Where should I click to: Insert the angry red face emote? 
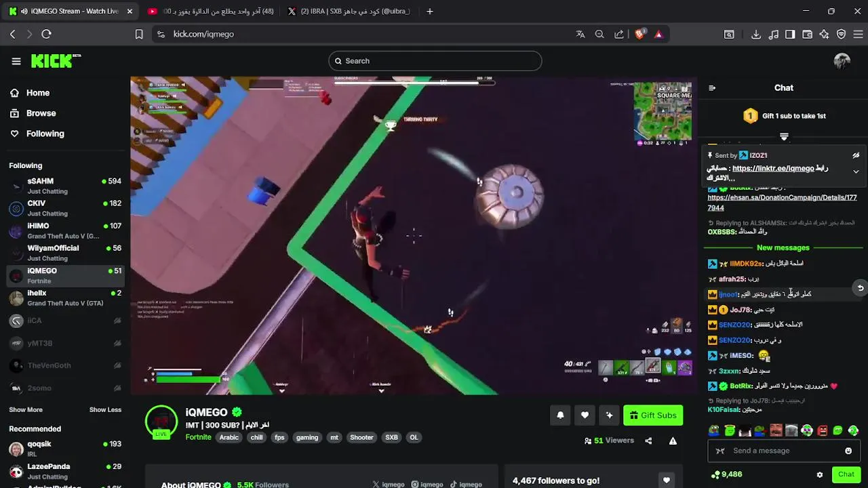click(x=823, y=430)
